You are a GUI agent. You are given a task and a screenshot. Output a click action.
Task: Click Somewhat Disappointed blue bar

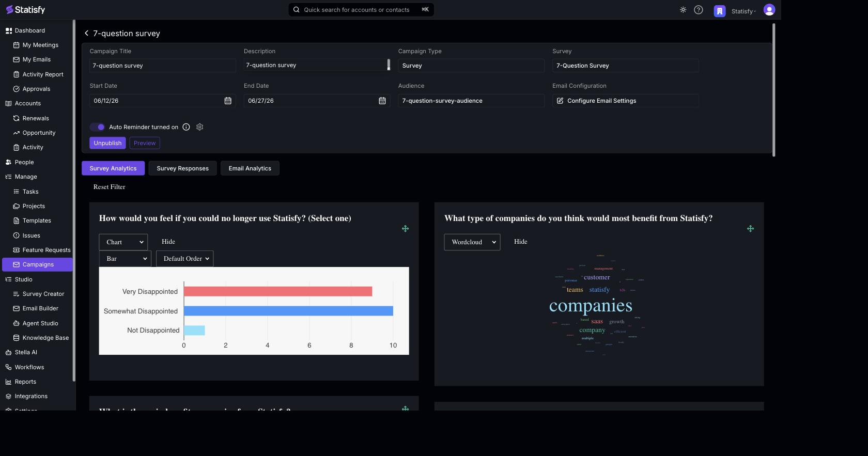click(x=288, y=311)
